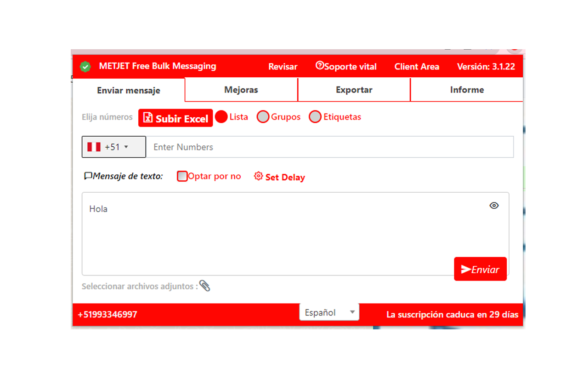The width and height of the screenshot is (588, 368).
Task: Open the Español language selector
Action: click(329, 312)
